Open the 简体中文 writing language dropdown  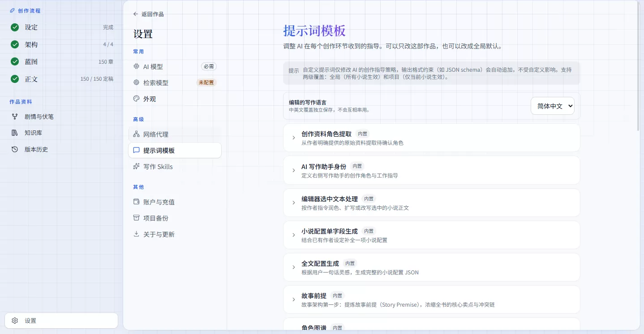553,106
